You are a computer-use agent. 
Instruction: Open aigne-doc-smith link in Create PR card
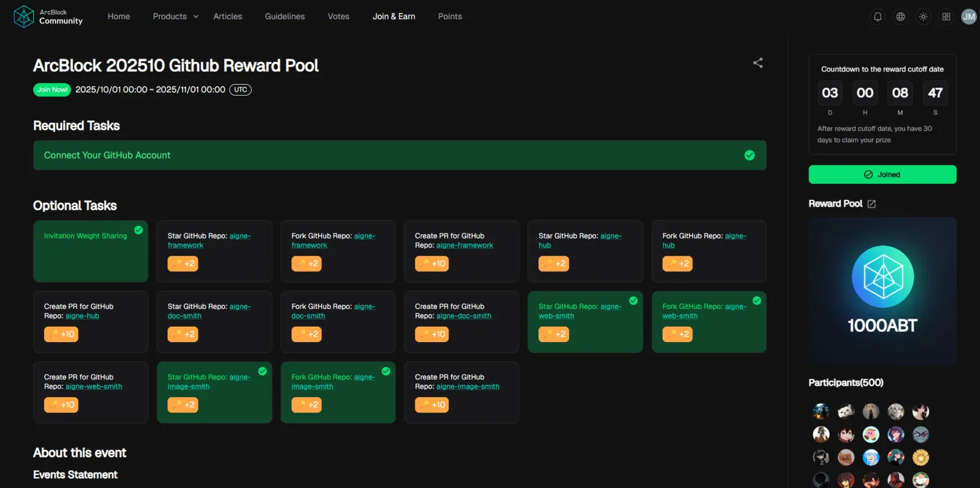[464, 316]
